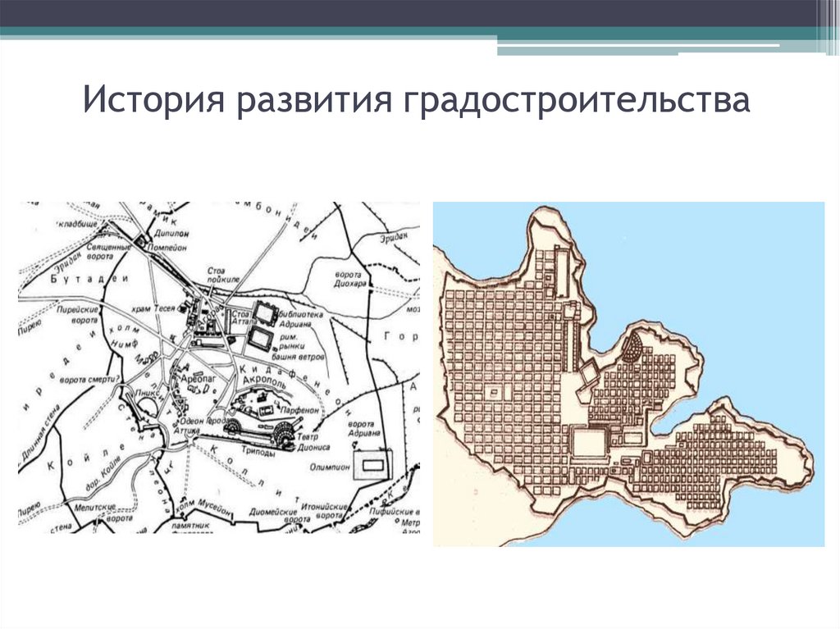Click the "Театр Диониса" label

[313, 442]
